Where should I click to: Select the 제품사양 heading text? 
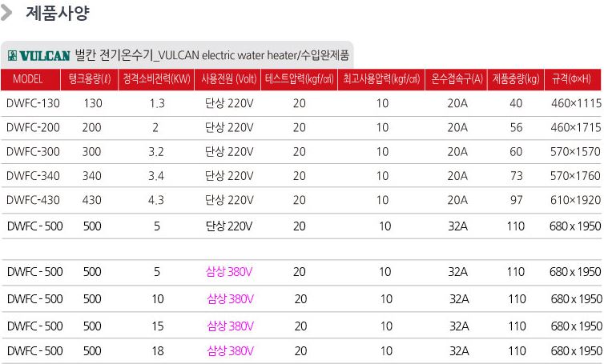(x=58, y=14)
